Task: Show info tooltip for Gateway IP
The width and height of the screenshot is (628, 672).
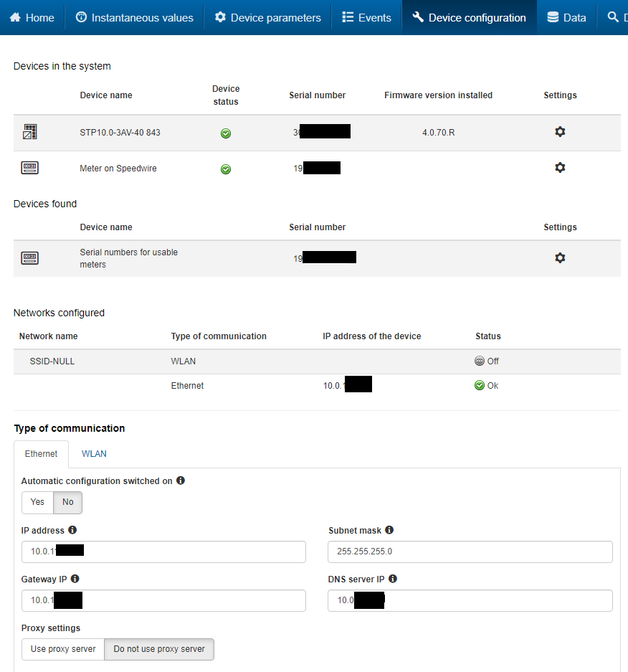Action: coord(75,579)
